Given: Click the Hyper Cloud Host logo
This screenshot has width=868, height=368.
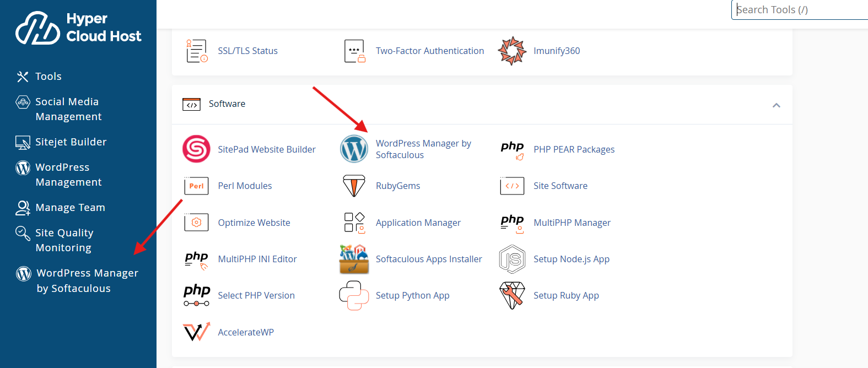Looking at the screenshot, I should tap(78, 28).
